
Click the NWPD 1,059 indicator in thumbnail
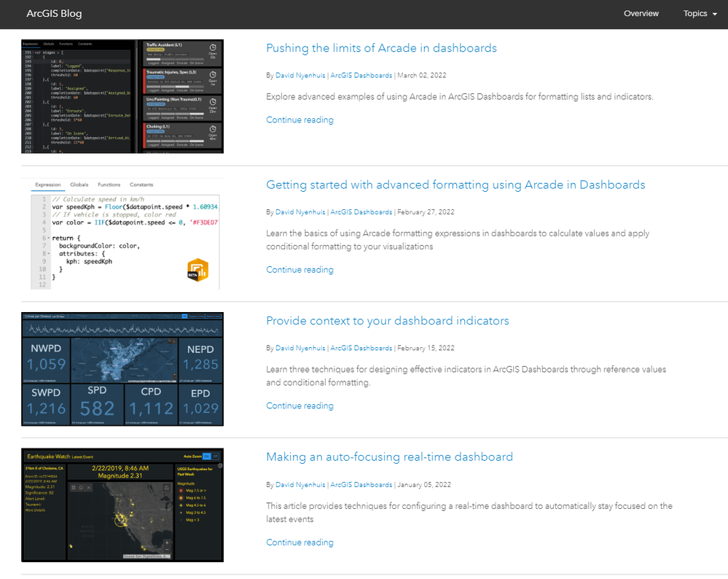(x=46, y=360)
